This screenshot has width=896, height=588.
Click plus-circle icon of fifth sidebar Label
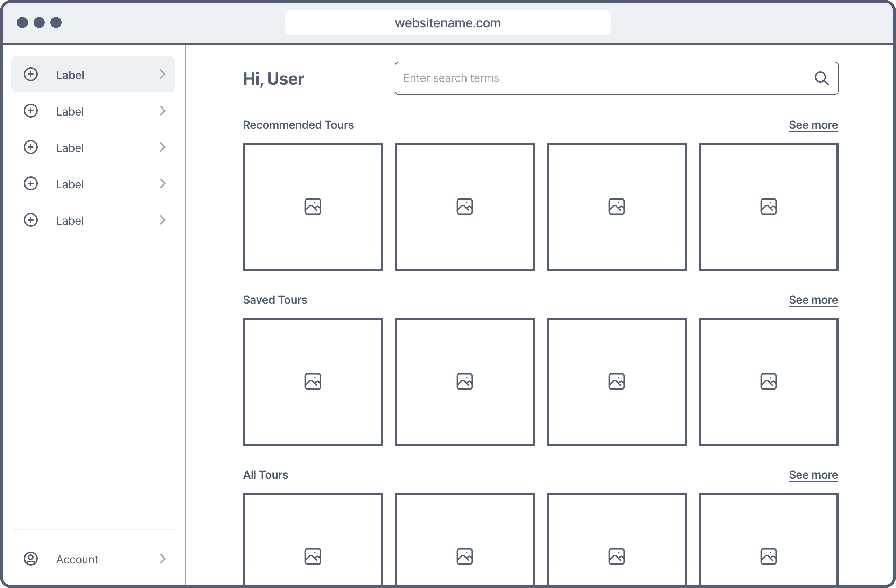31,220
